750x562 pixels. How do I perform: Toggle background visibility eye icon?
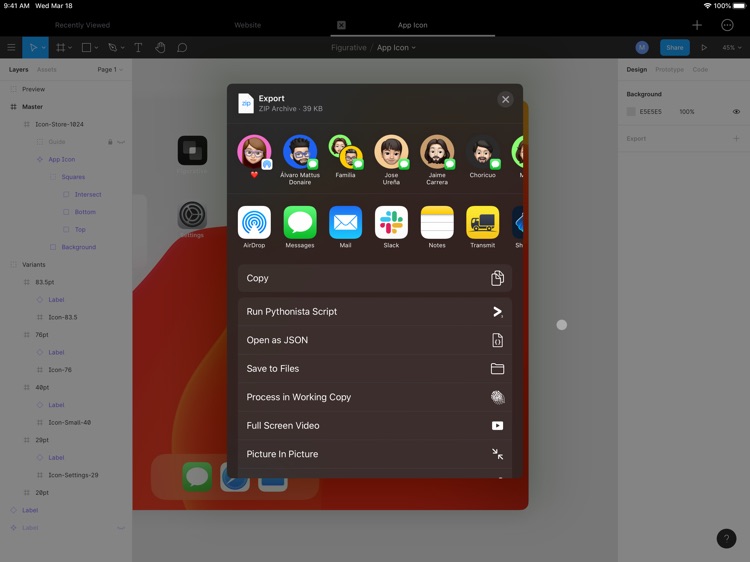click(736, 111)
